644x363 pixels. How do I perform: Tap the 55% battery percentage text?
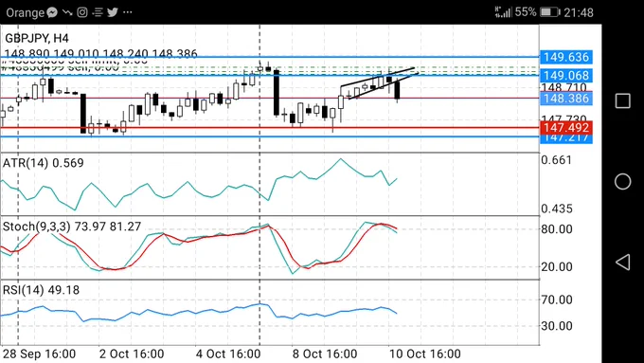tap(526, 12)
